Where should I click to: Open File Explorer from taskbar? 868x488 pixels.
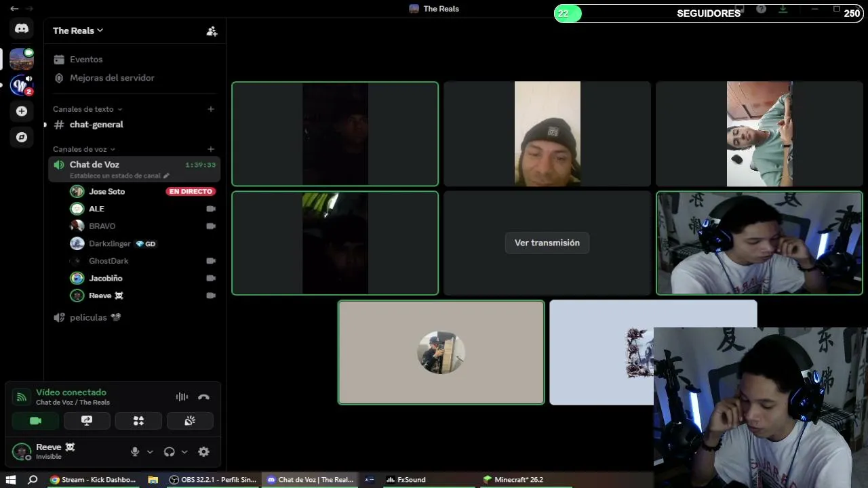(x=153, y=480)
